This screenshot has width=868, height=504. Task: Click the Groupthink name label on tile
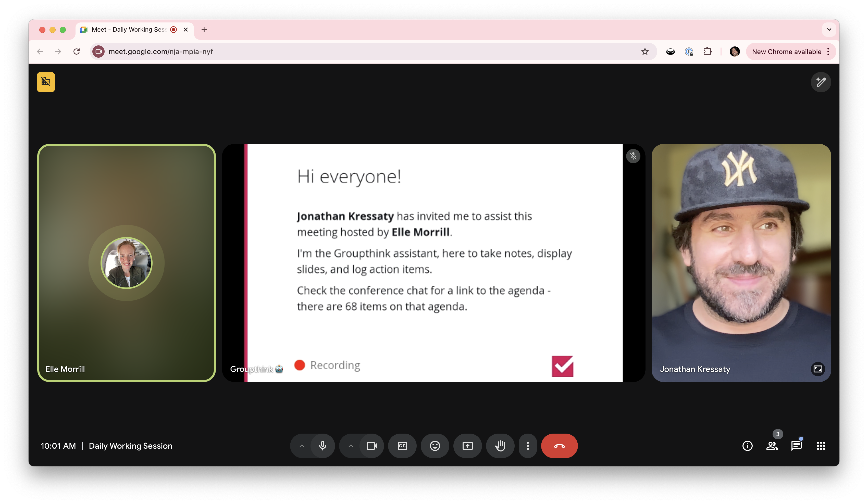point(256,369)
